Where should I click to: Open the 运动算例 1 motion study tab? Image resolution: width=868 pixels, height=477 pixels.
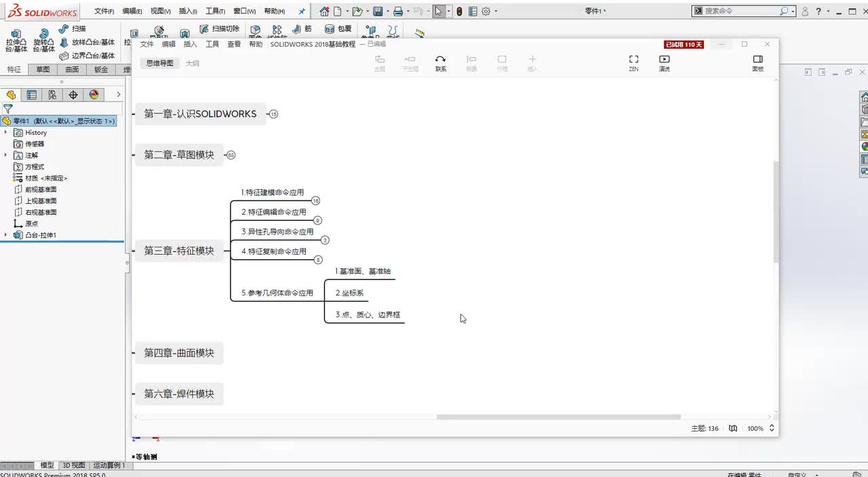(x=109, y=465)
